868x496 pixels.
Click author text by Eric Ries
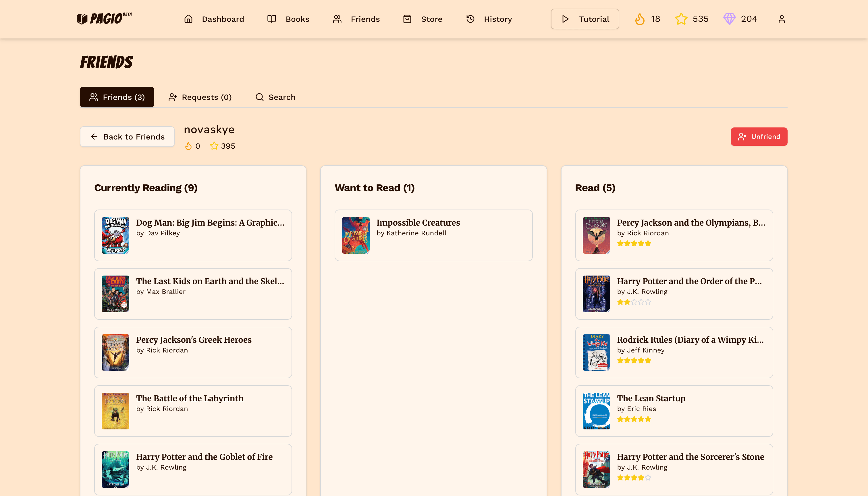[x=636, y=409]
